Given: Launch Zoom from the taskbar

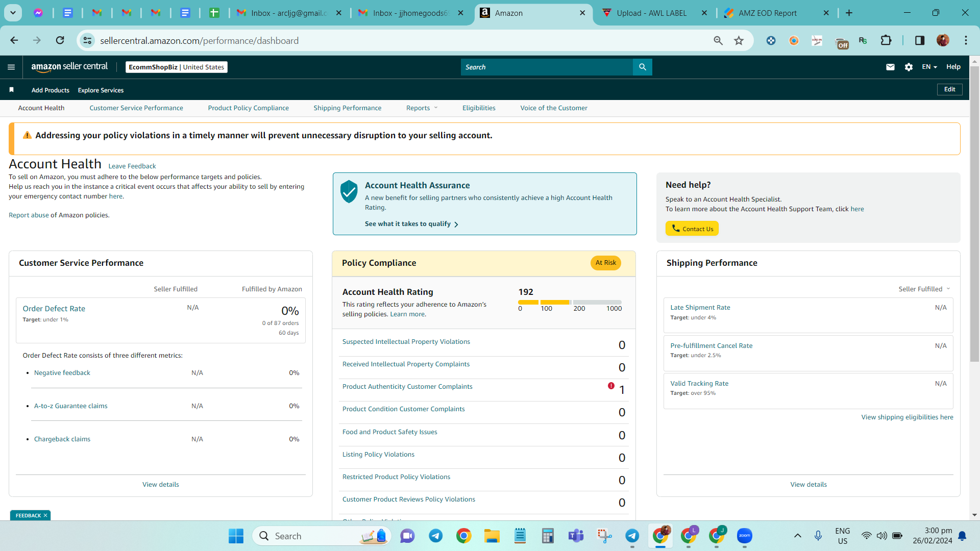Looking at the screenshot, I should pyautogui.click(x=745, y=536).
